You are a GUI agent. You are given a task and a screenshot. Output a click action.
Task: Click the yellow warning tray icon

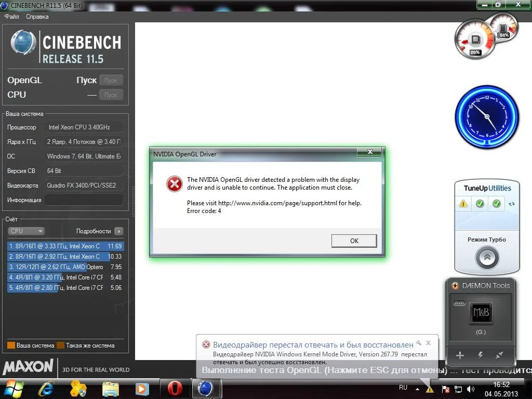pyautogui.click(x=430, y=389)
